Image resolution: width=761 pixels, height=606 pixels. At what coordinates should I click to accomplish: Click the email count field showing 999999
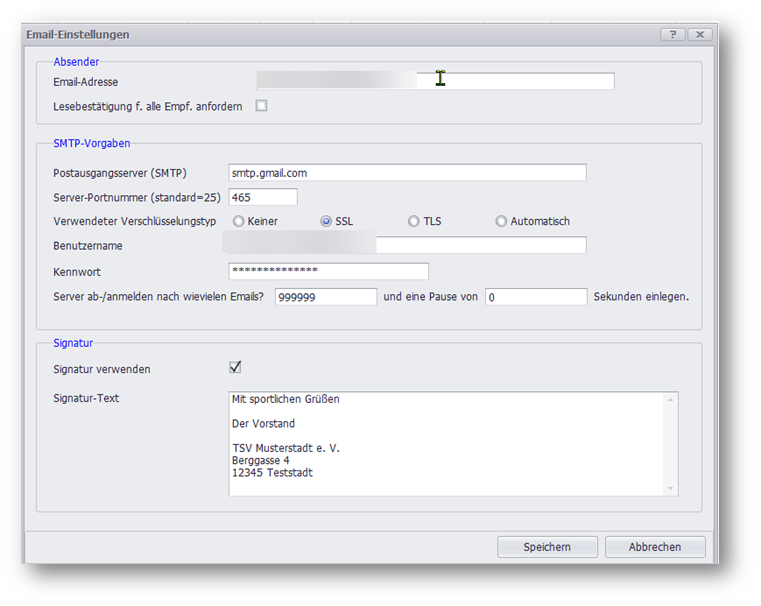[326, 297]
